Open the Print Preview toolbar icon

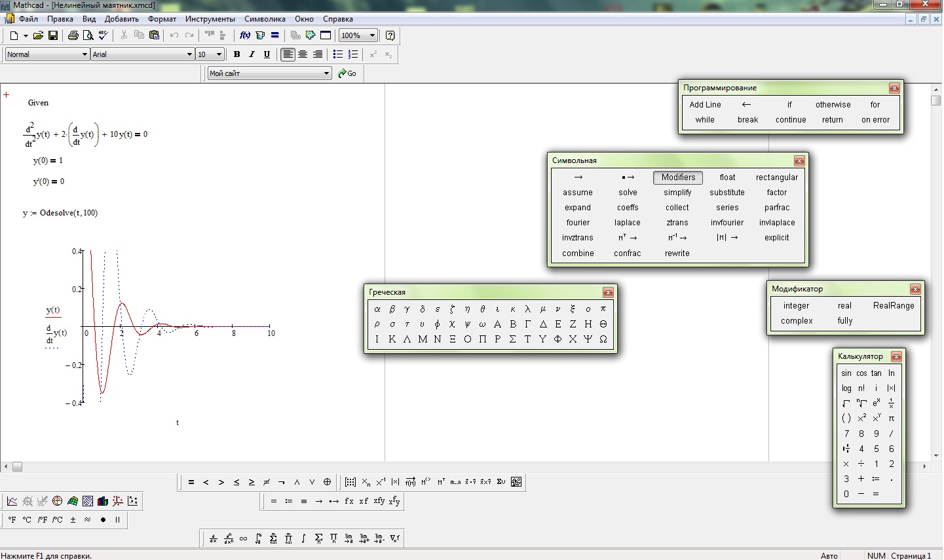tap(88, 35)
